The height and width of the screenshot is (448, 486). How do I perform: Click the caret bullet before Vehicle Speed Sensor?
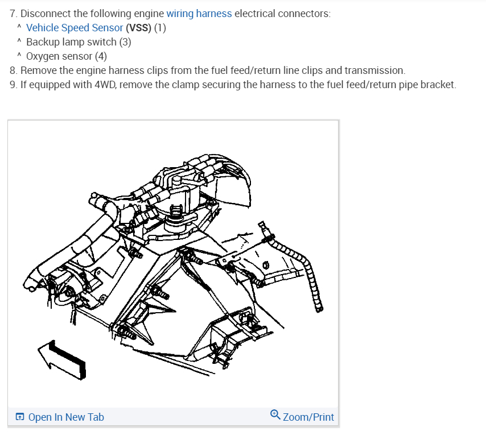19,27
